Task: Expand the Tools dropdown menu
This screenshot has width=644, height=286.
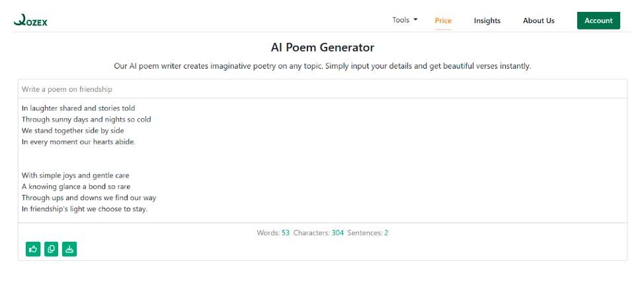Action: tap(405, 20)
